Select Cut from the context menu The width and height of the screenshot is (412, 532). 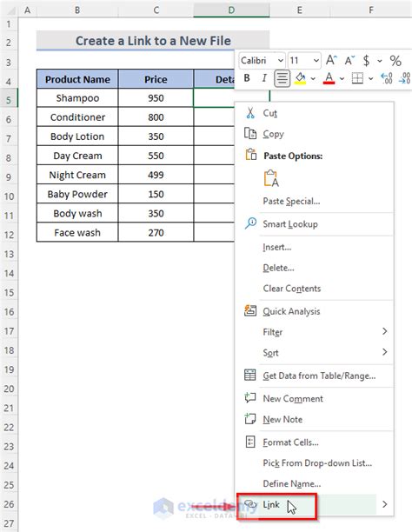(315, 113)
